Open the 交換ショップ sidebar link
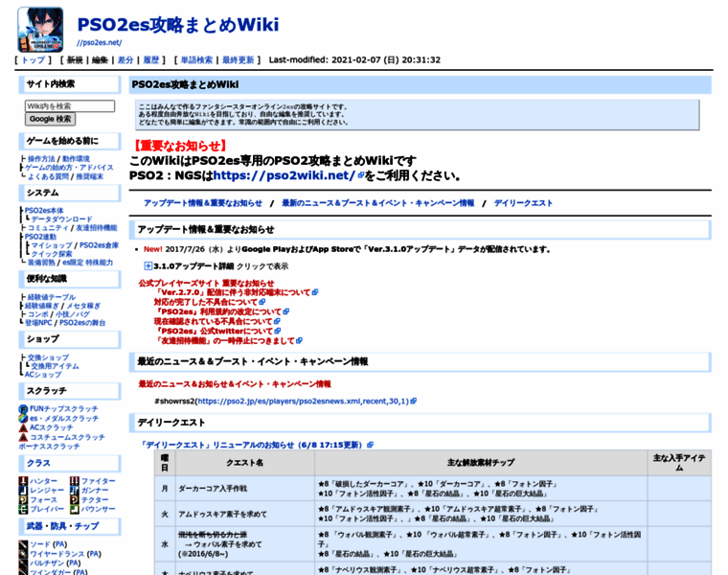 [x=48, y=357]
